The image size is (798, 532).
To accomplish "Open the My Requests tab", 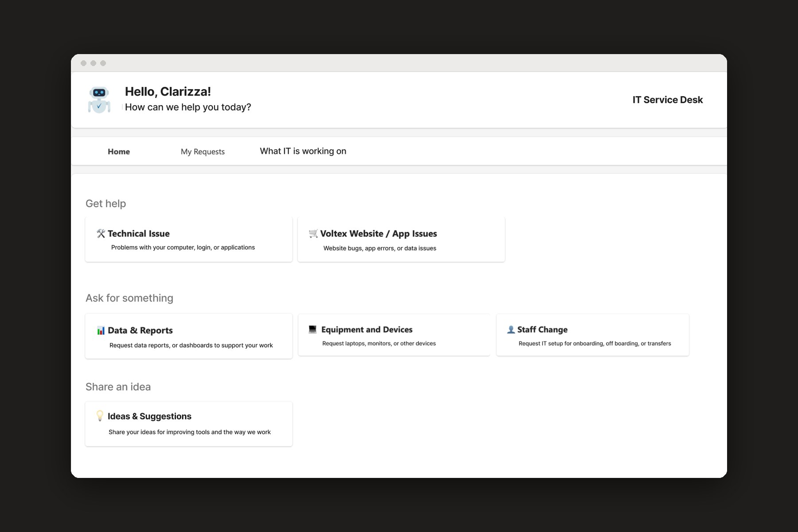I will (203, 152).
